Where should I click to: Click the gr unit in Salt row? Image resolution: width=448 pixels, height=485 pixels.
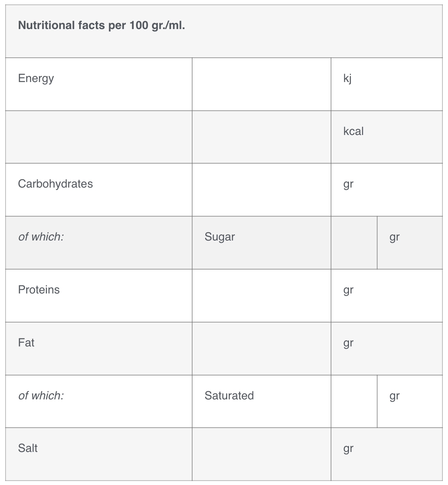pos(348,449)
